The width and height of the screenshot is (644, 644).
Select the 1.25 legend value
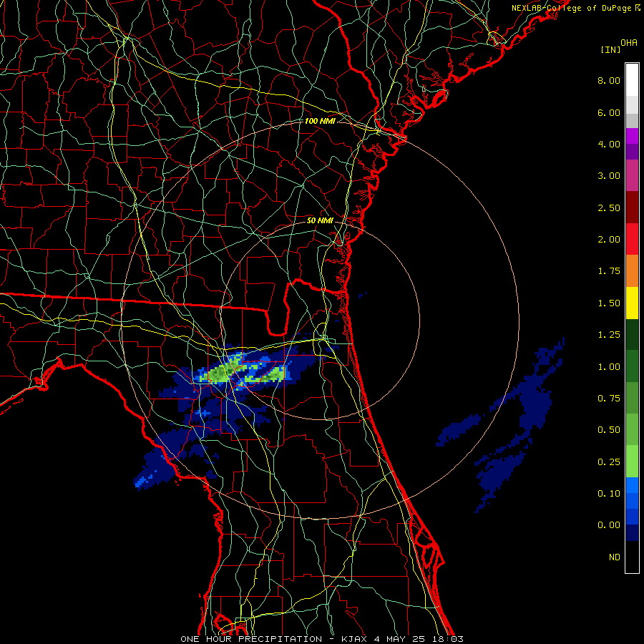609,335
